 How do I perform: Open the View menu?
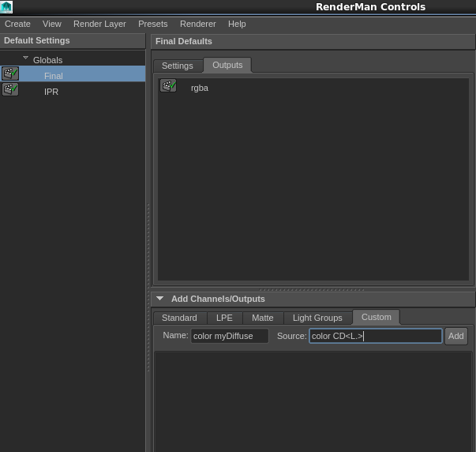(x=52, y=24)
